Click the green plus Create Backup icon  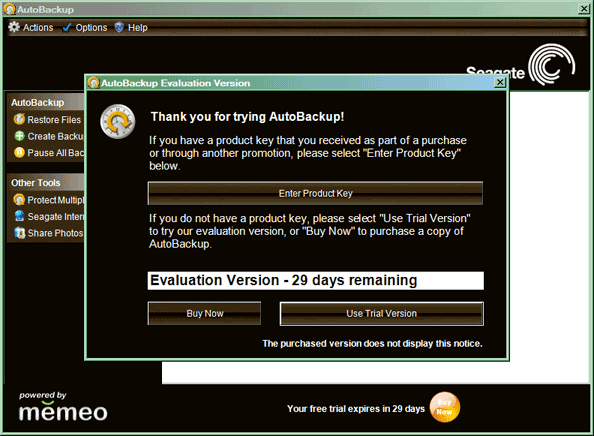(19, 136)
